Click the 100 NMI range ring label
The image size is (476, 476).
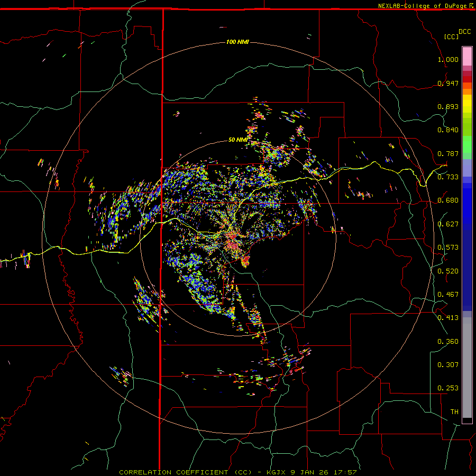click(237, 42)
